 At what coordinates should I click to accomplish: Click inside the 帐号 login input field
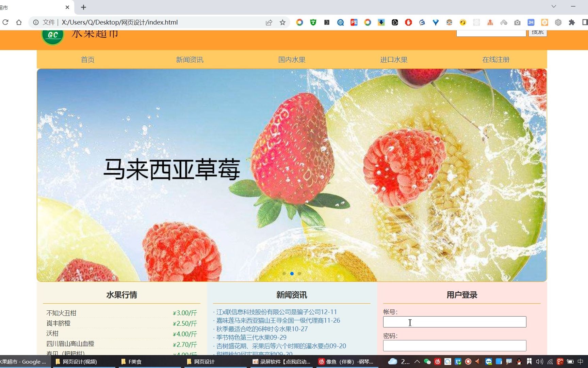[x=454, y=322]
